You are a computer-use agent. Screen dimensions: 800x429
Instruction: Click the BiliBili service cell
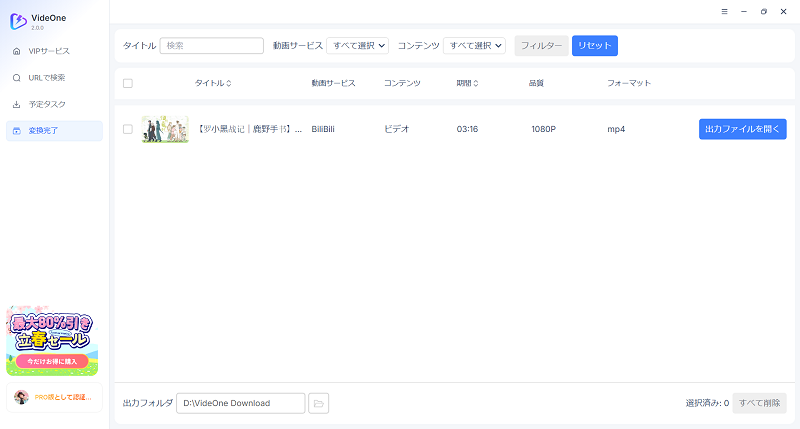click(x=323, y=129)
